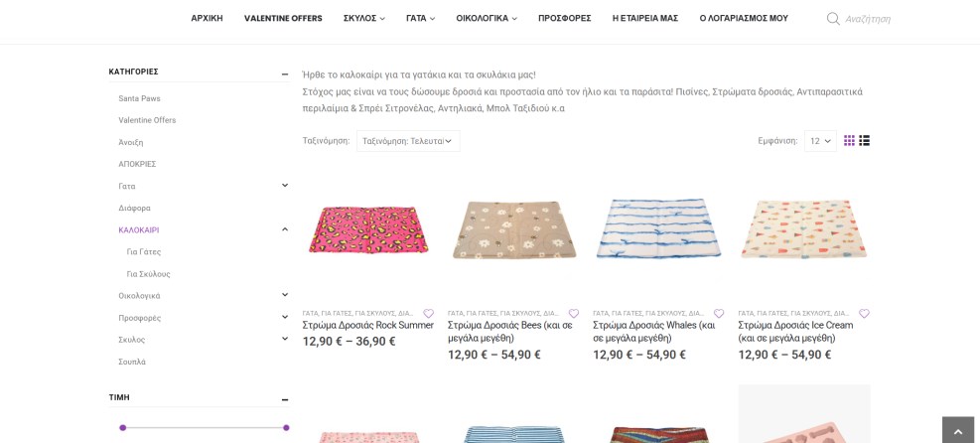Image resolution: width=980 pixels, height=443 pixels.
Task: Collapse the ΚΑΤΗΓΟΡΙΕΣ sidebar section
Action: click(x=285, y=74)
